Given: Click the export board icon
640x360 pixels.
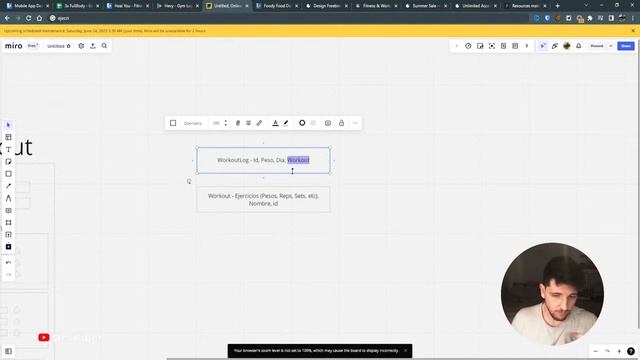Looking at the screenshot, I should tap(93, 46).
